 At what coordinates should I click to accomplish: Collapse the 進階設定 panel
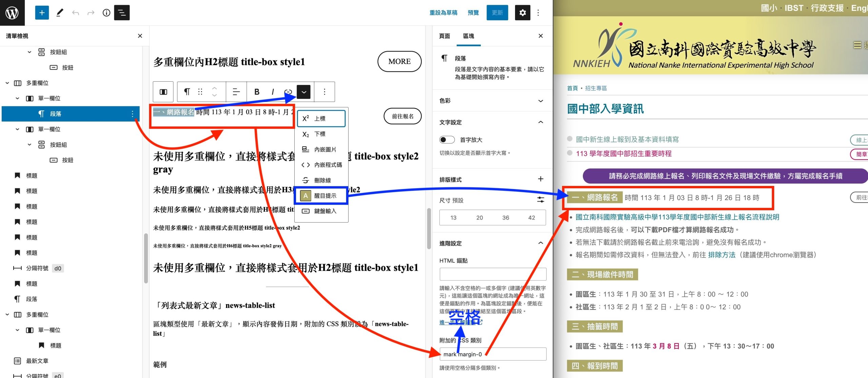(x=493, y=243)
